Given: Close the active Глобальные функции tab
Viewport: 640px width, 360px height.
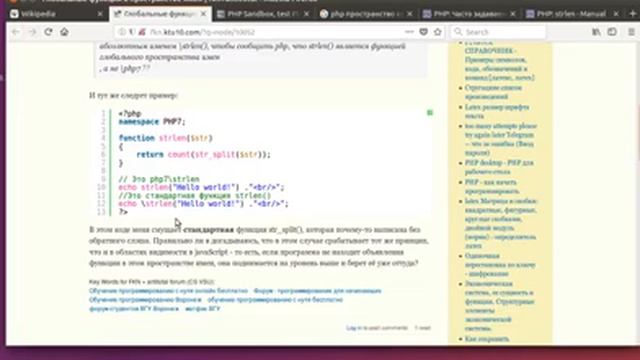Looking at the screenshot, I should (203, 14).
